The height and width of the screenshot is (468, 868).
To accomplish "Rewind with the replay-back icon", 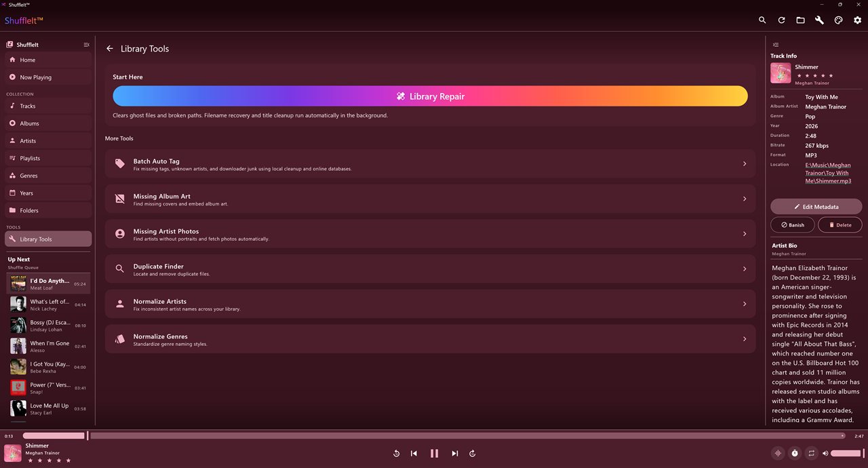I will 396,453.
